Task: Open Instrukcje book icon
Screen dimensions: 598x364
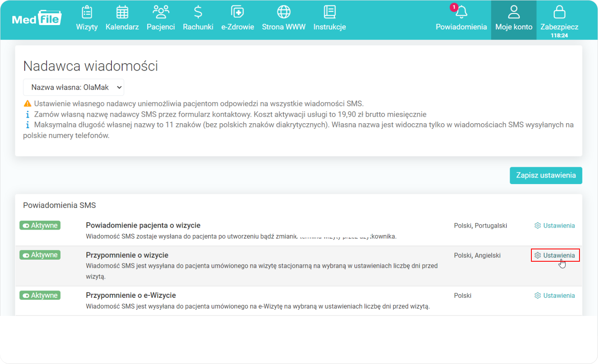Action: pyautogui.click(x=329, y=12)
